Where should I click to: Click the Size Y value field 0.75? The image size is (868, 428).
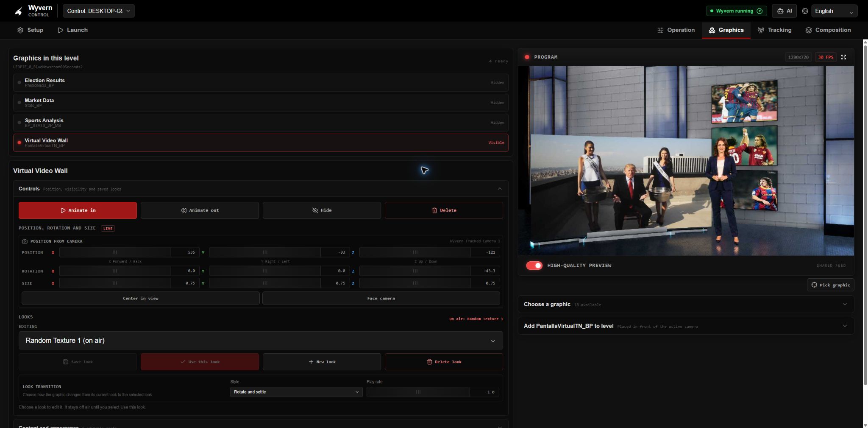[x=335, y=283]
